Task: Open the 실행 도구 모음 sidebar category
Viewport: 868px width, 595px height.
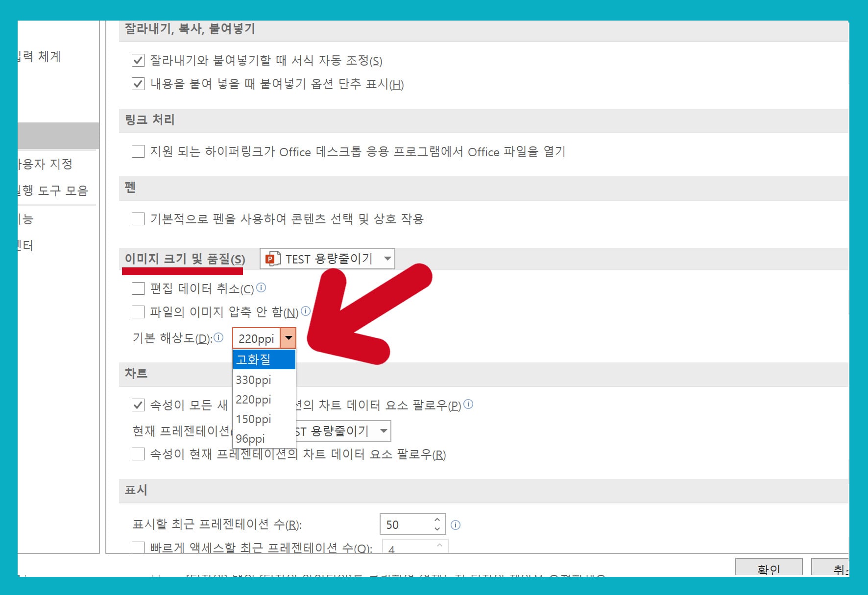Action: click(x=53, y=190)
